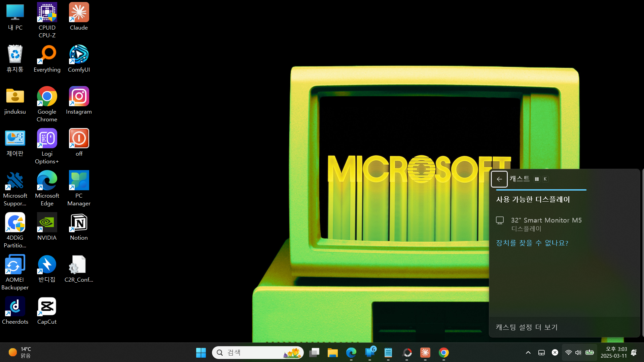Select the 32" Smart Monitor M5 display
Viewport: 644px width, 362px height.
click(x=564, y=224)
